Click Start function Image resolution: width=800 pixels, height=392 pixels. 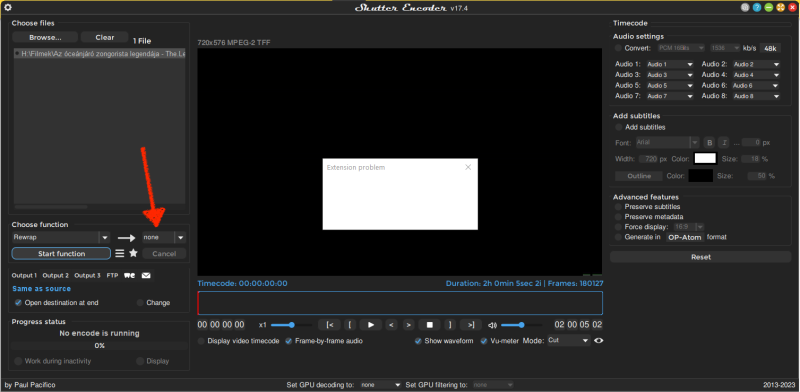point(61,254)
